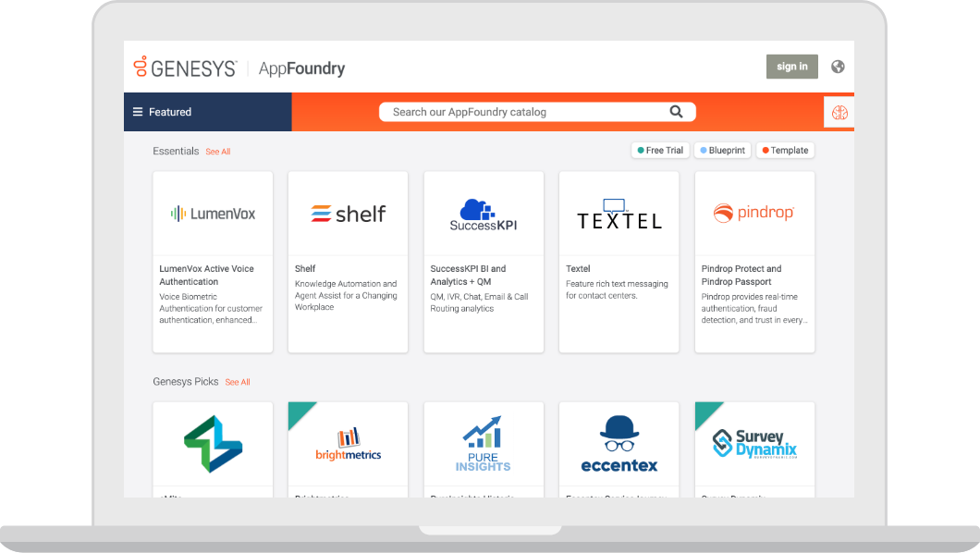The image size is (980, 553).
Task: Open the Featured menu label
Action: click(x=170, y=112)
